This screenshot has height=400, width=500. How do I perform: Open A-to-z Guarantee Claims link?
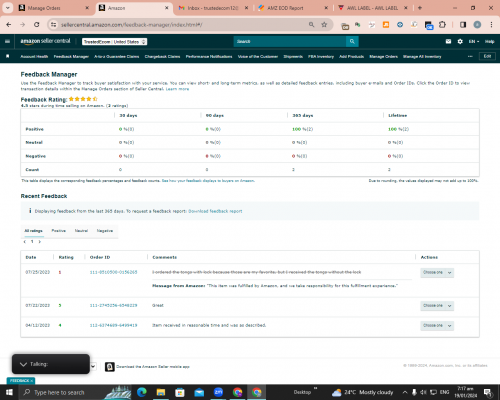pyautogui.click(x=117, y=56)
